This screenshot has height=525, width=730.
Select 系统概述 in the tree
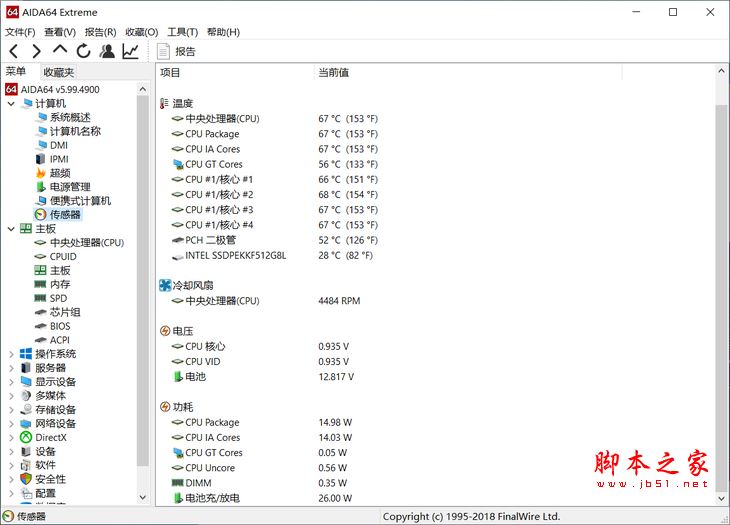[70, 117]
